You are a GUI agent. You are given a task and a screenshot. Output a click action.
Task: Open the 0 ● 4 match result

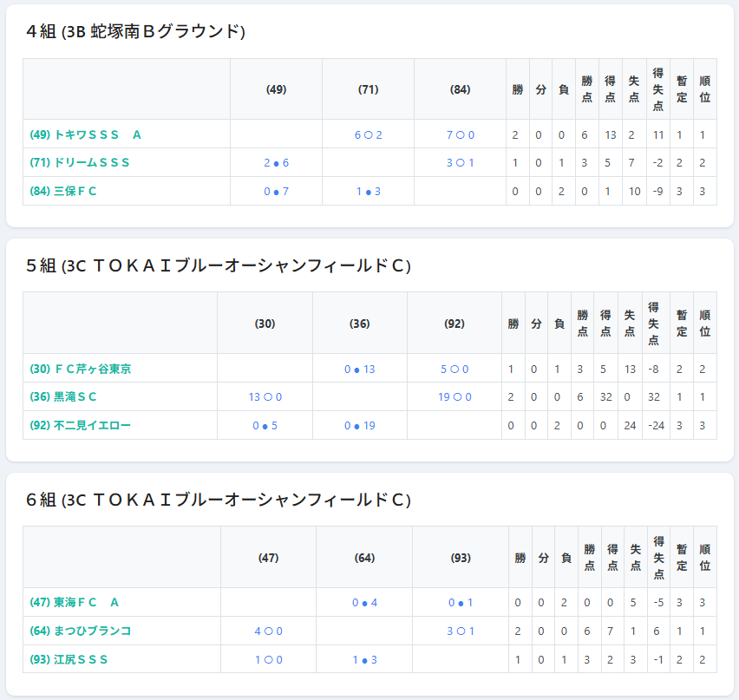(x=364, y=602)
